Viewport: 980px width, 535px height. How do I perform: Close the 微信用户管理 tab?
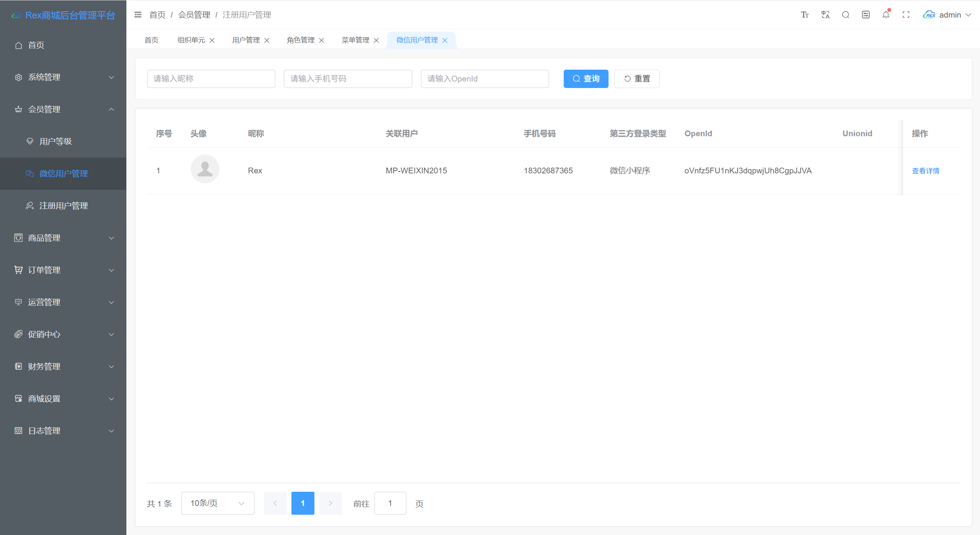click(x=445, y=40)
